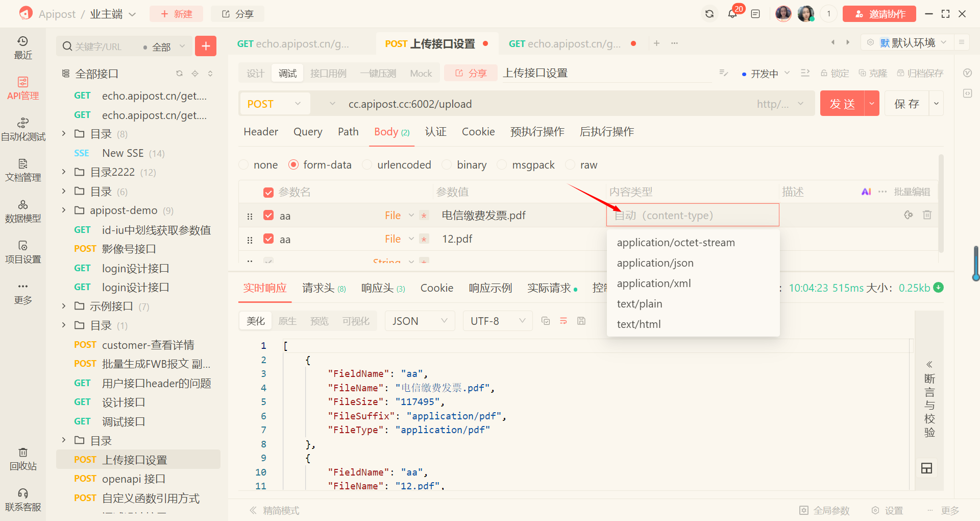This screenshot has width=980, height=521.
Task: Click the AI icon in the parameter header
Action: (x=866, y=192)
